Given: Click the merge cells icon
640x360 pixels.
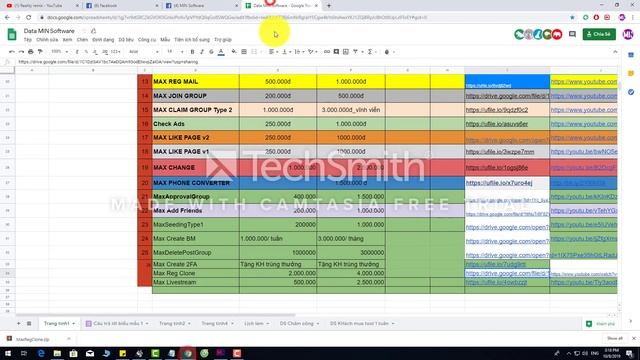Looking at the screenshot, I should (x=254, y=52).
